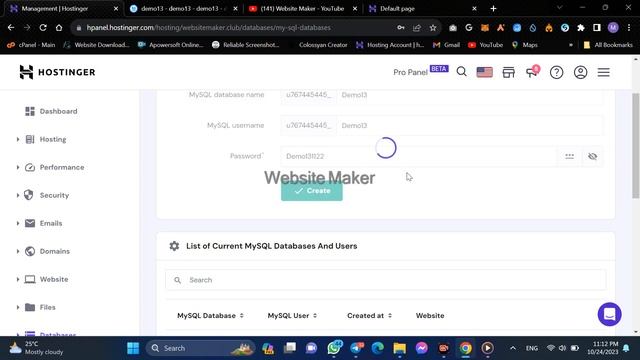Open saved passwords key icon
The image size is (640, 360).
pyautogui.click(x=401, y=28)
